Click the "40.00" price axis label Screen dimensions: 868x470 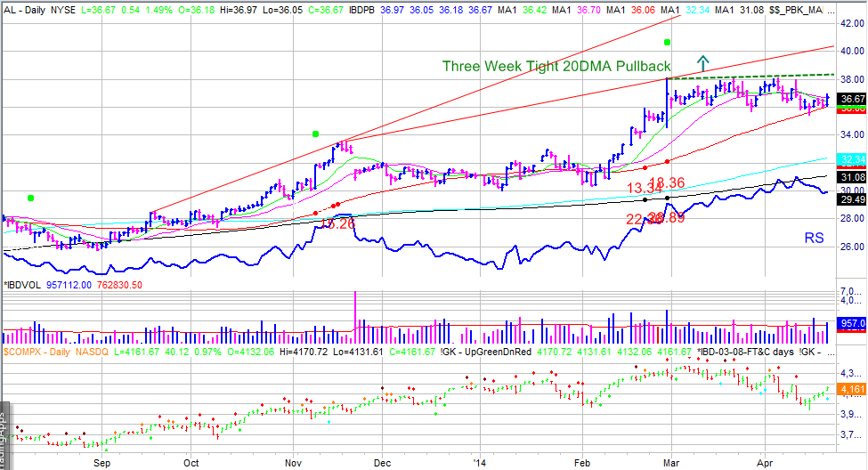click(852, 51)
